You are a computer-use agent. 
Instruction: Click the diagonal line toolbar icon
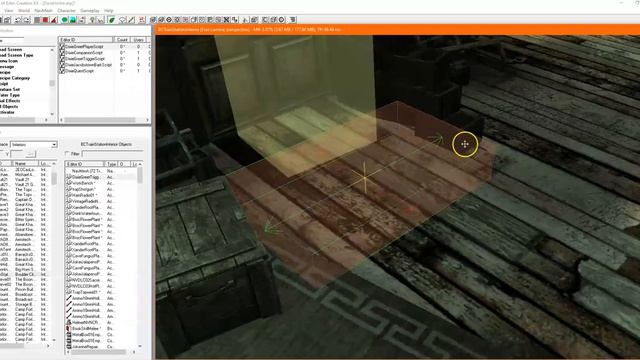[x=131, y=20]
